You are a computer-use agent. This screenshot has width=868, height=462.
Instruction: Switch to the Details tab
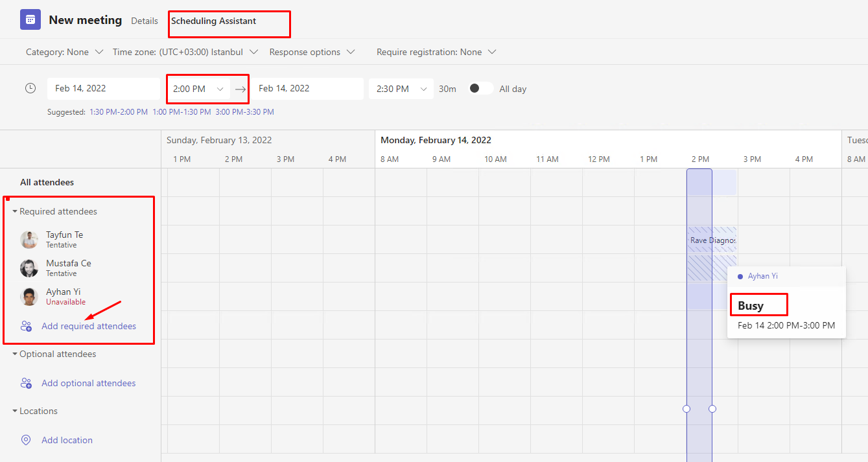click(x=145, y=21)
